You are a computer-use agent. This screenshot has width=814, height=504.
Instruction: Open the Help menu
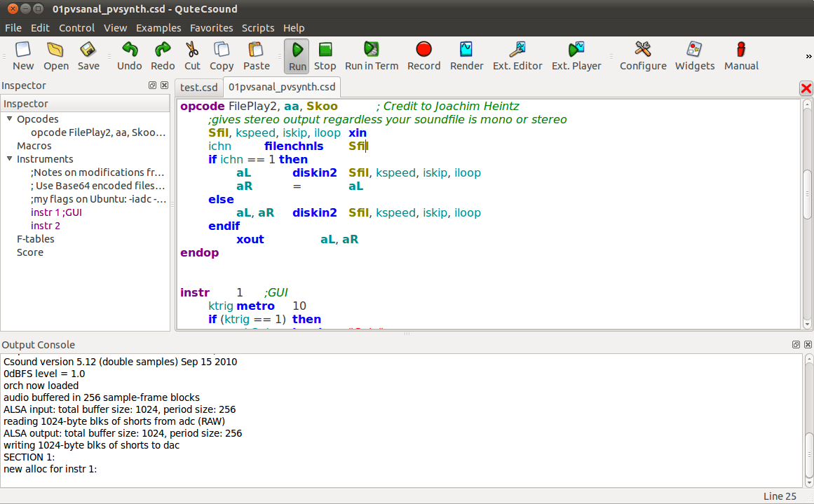[x=294, y=28]
